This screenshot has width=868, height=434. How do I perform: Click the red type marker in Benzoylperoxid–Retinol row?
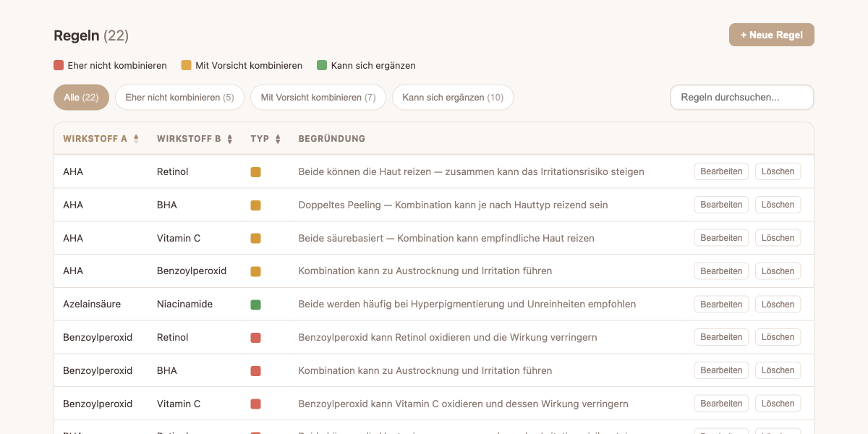(255, 338)
